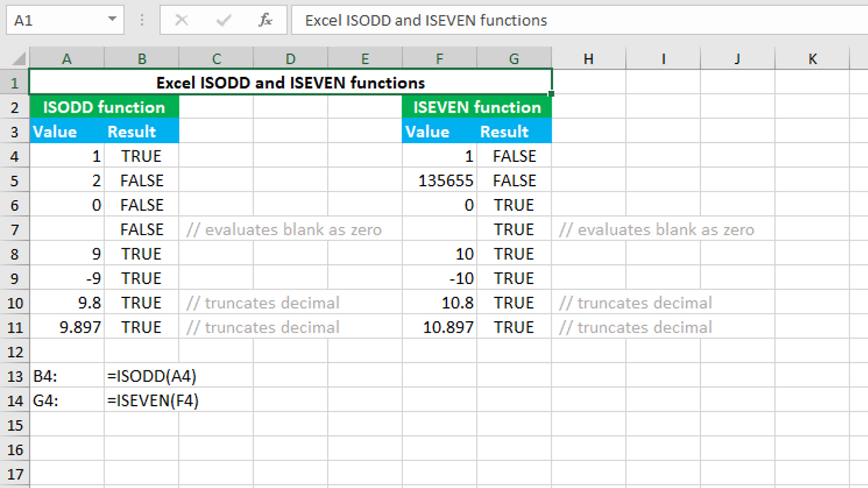
Task: Click cell F5 containing 135655
Action: 439,181
